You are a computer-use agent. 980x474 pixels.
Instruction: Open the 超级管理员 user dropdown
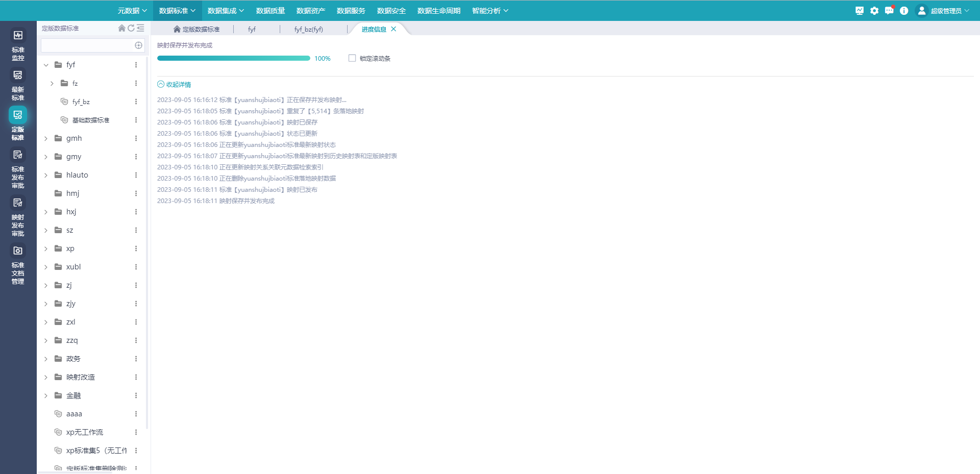coord(943,11)
